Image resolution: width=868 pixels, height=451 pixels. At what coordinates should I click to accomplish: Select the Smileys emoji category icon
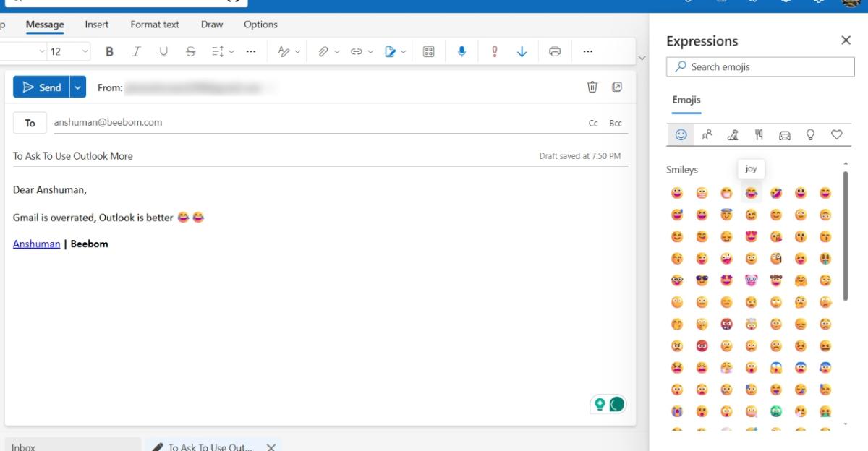pos(681,134)
